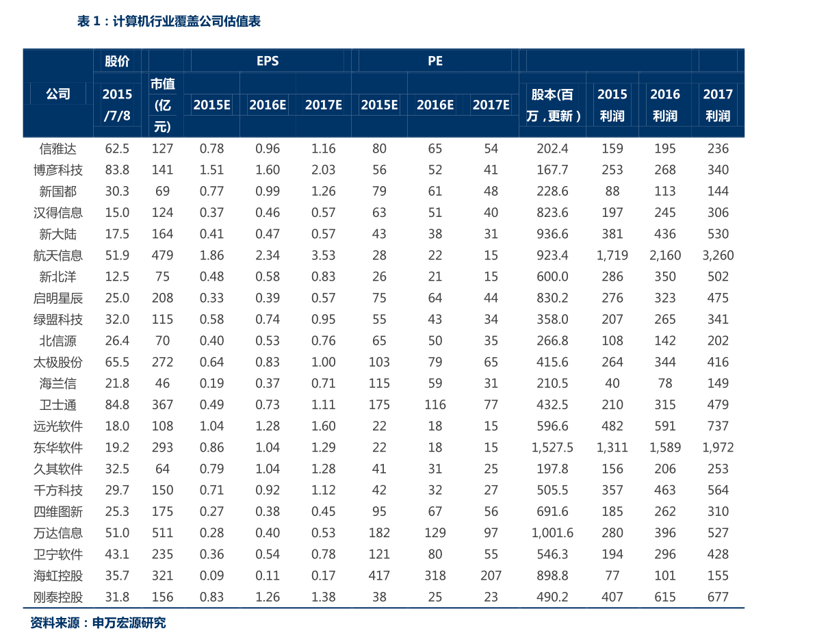Click 卫士通 stock price 84.8
Screen dimensions: 815x644
click(x=117, y=405)
